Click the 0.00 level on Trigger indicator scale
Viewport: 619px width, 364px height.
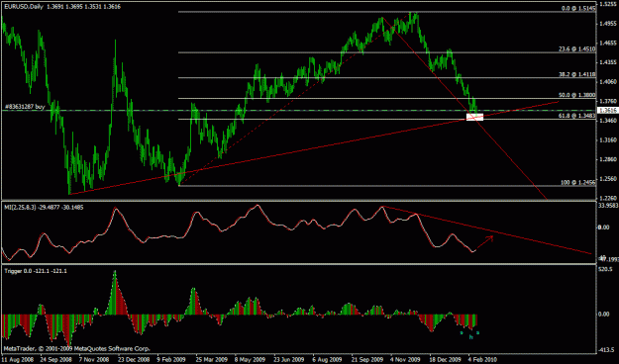(x=605, y=314)
